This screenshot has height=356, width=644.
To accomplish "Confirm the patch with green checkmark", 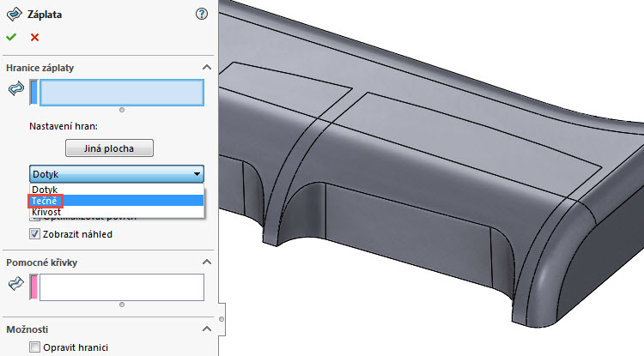I will [11, 38].
